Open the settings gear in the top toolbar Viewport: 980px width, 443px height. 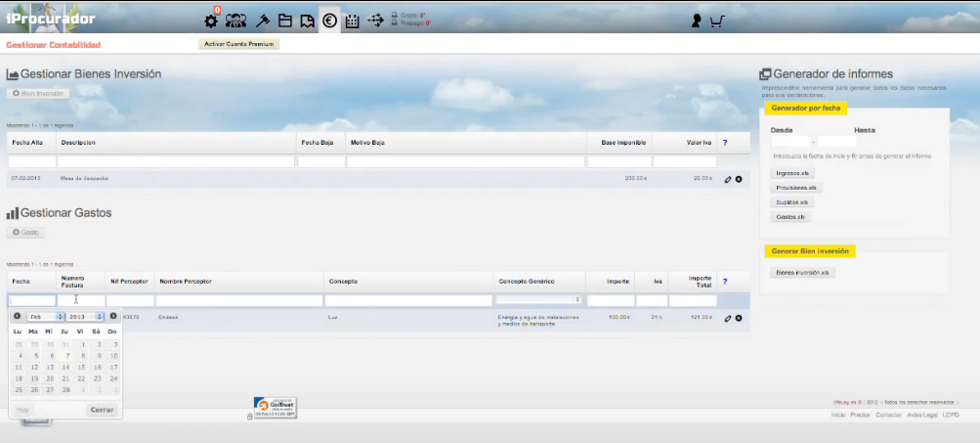pyautogui.click(x=211, y=21)
